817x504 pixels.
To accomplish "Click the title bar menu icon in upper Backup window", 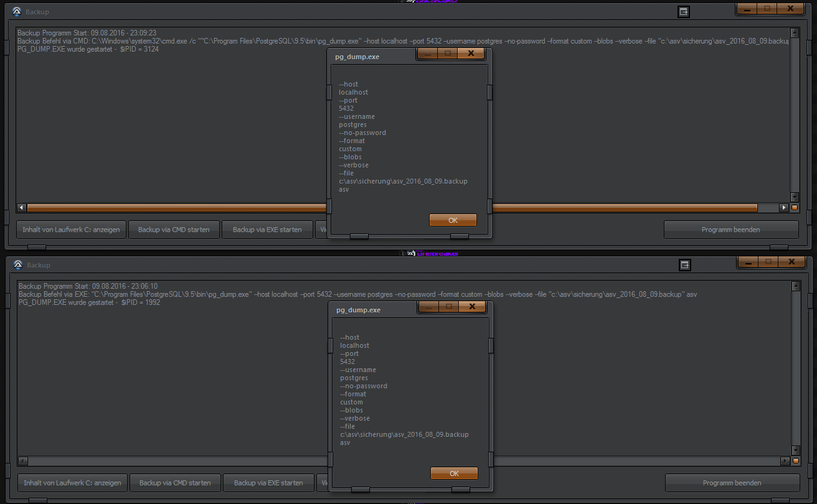I will click(684, 12).
